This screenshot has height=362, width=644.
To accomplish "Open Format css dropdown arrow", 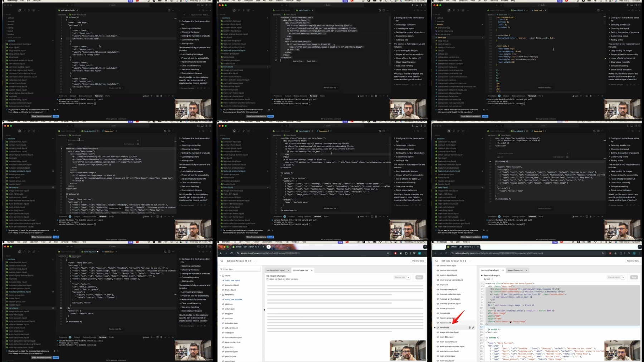I will coord(408,277).
